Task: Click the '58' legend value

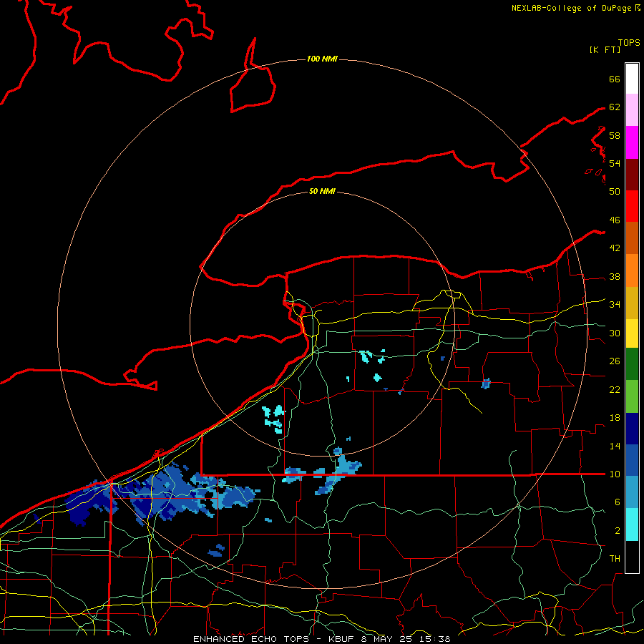Action: click(615, 135)
